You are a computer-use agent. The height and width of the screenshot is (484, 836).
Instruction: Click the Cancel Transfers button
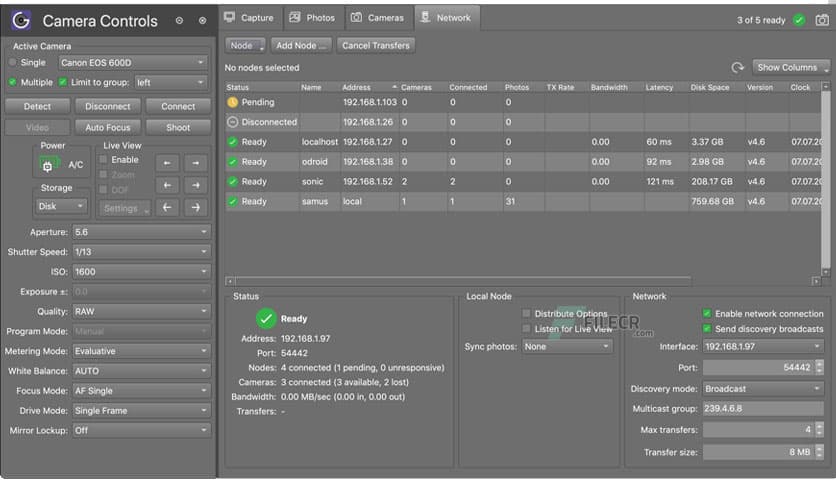(376, 45)
